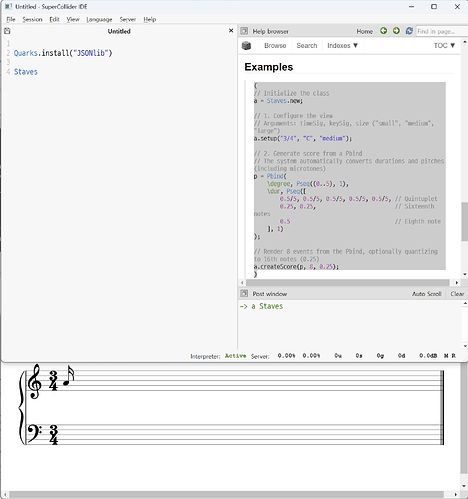
Task: Click the Quarks.install code line
Action: [63, 53]
